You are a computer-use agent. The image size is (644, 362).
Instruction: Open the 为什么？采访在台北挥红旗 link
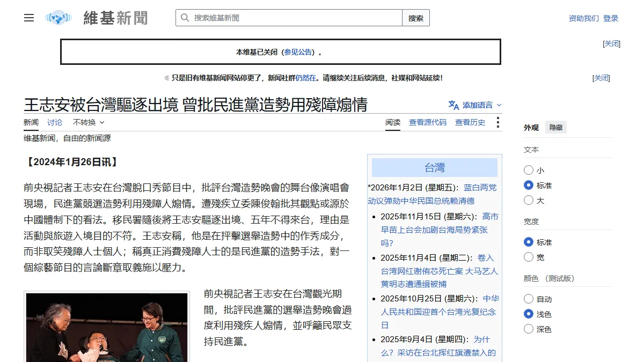click(x=438, y=346)
